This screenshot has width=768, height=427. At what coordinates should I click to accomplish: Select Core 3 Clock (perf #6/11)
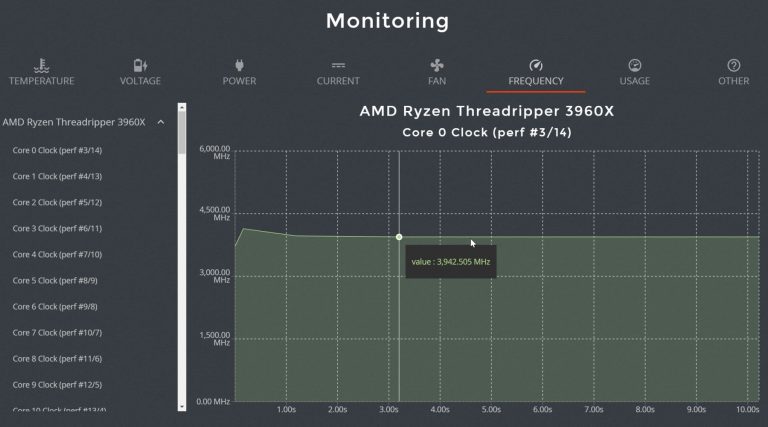click(x=57, y=228)
